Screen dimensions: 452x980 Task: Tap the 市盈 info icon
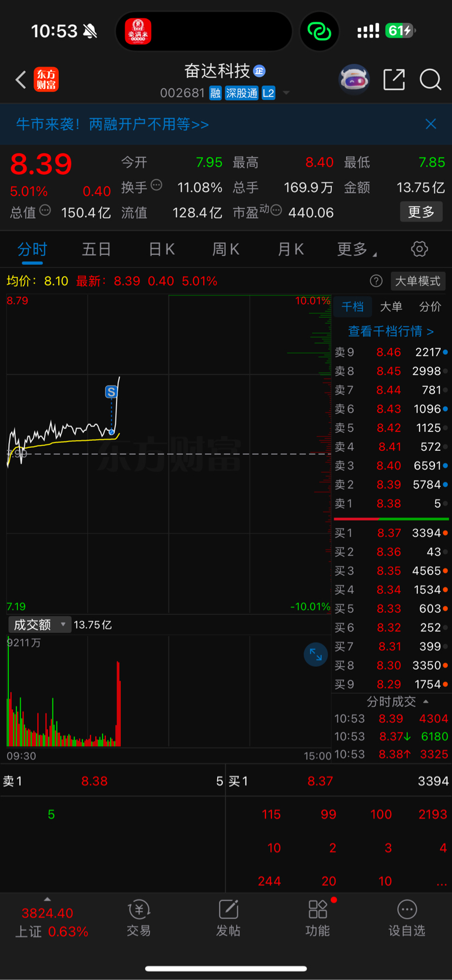276,210
